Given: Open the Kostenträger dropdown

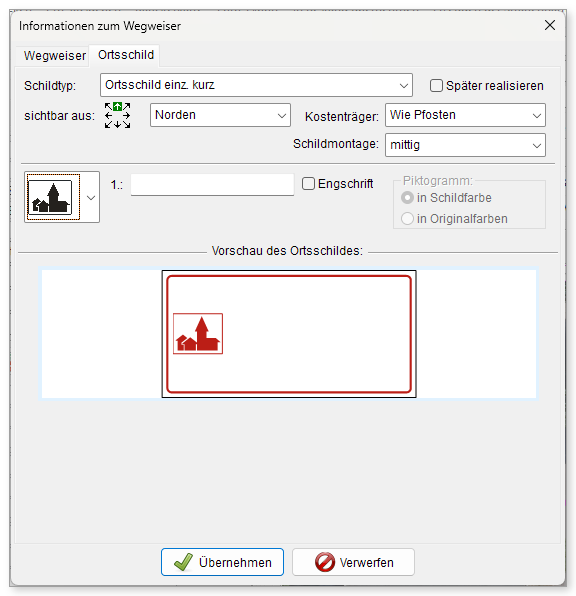Looking at the screenshot, I should point(465,115).
